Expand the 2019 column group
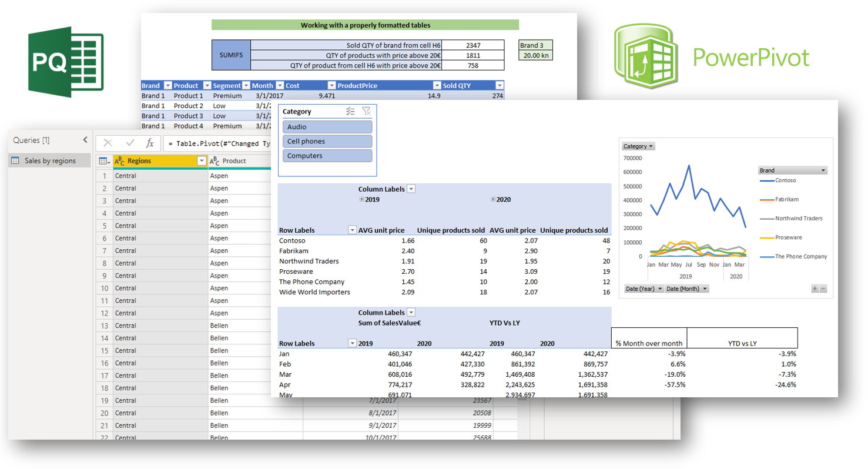 tap(361, 200)
